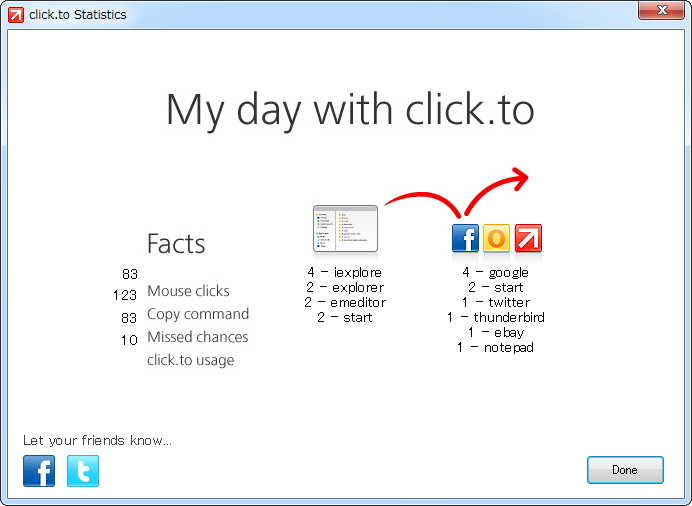Click the Facebook icon under red arrow
Screen dimensions: 692x506
point(465,238)
